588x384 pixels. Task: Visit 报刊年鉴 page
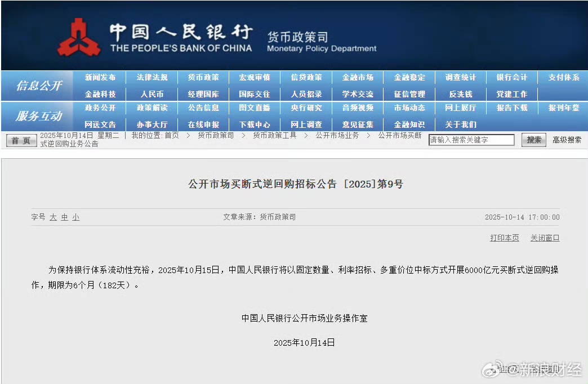click(x=564, y=108)
